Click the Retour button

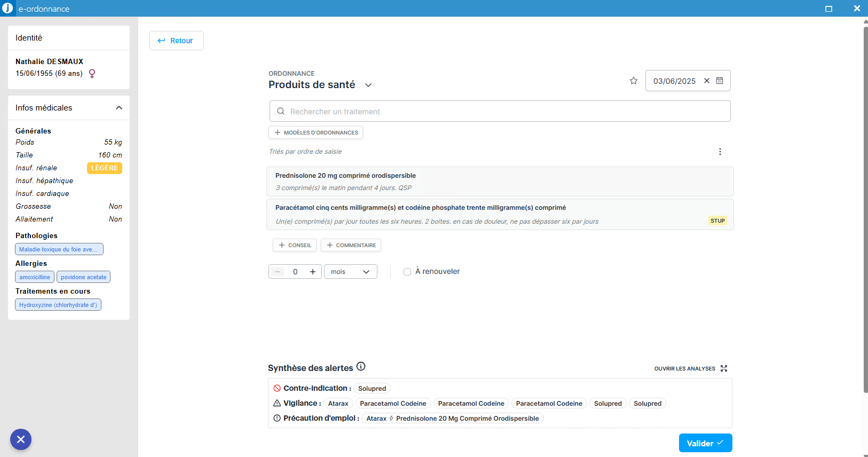pyautogui.click(x=176, y=41)
